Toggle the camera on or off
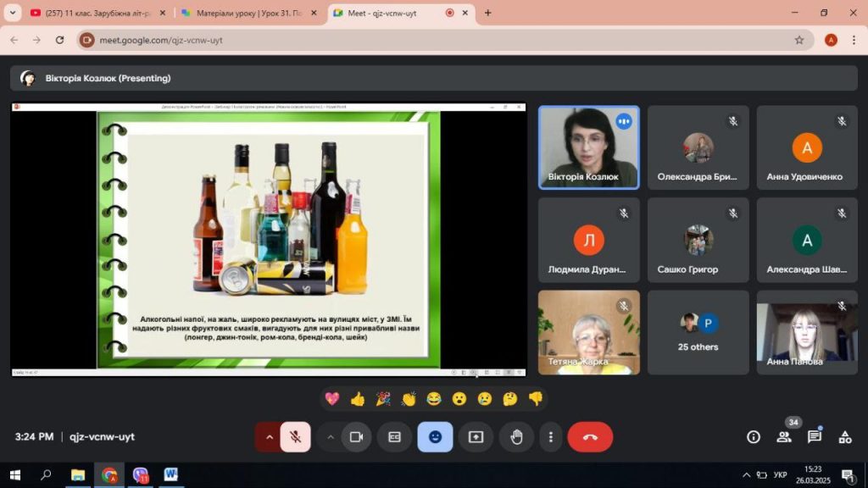The height and width of the screenshot is (488, 868). point(356,437)
